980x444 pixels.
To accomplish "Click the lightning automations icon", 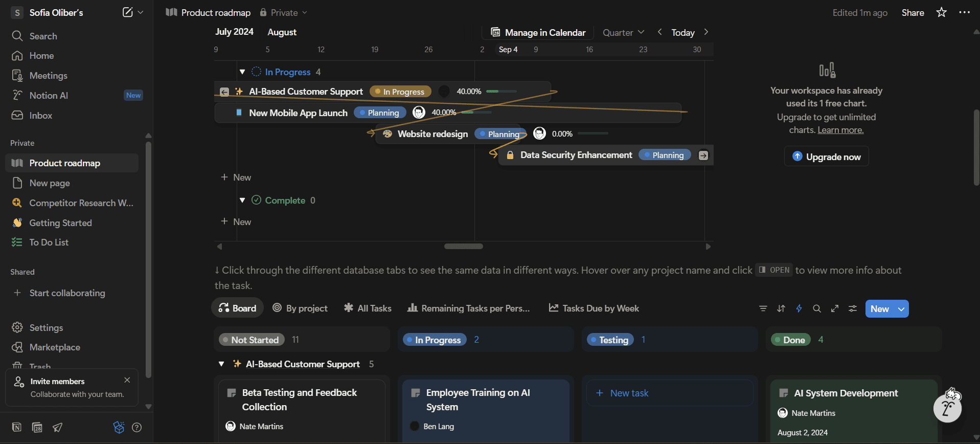I will pos(799,308).
